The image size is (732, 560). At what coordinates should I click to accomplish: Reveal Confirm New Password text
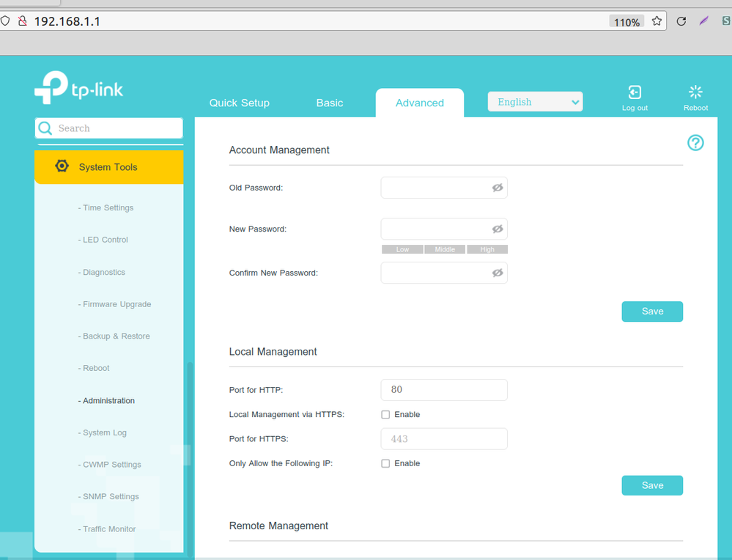(x=498, y=273)
